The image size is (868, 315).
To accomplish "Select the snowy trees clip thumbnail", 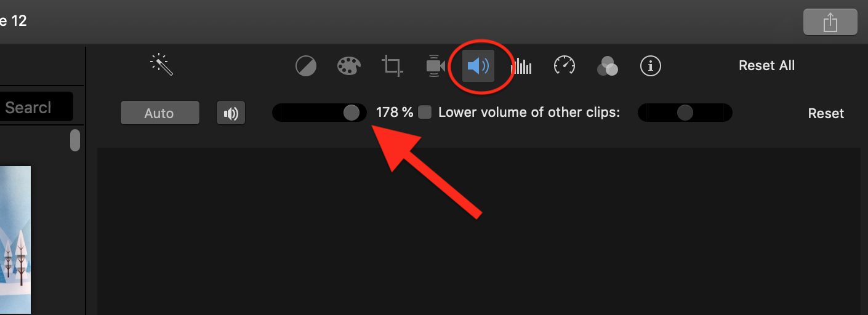I will click(15, 240).
